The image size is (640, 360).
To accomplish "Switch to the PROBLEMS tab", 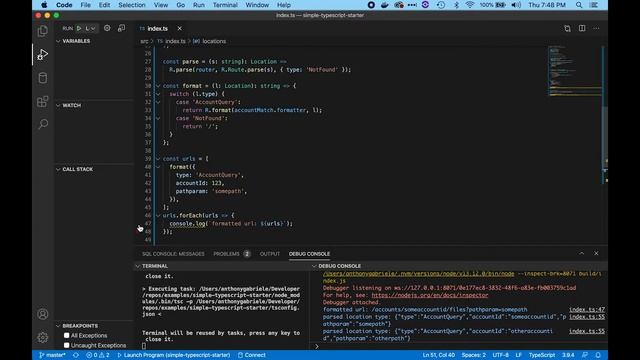I will click(231, 254).
